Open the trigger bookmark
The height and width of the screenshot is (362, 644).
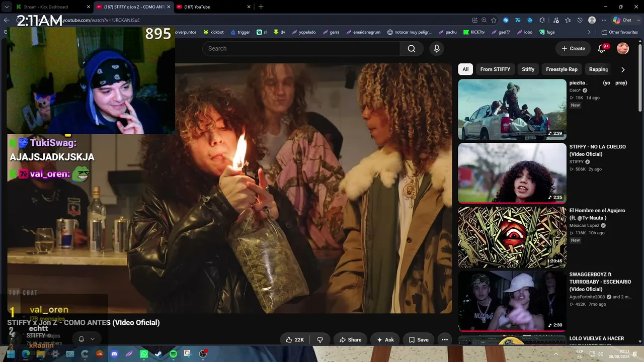coord(240,32)
